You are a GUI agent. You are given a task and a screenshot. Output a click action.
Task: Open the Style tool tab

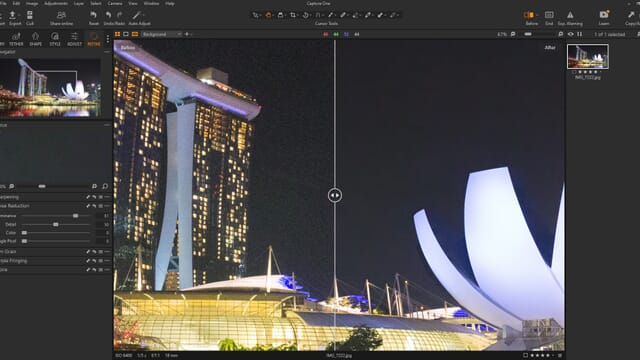(x=55, y=39)
